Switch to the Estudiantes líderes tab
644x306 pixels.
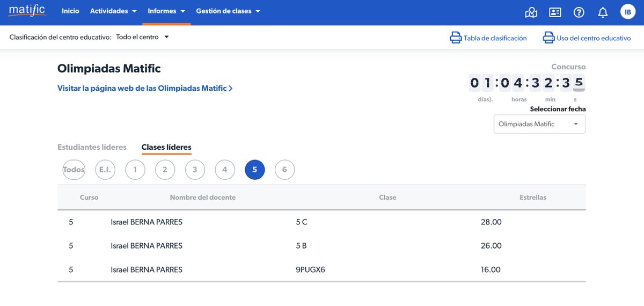pyautogui.click(x=92, y=147)
